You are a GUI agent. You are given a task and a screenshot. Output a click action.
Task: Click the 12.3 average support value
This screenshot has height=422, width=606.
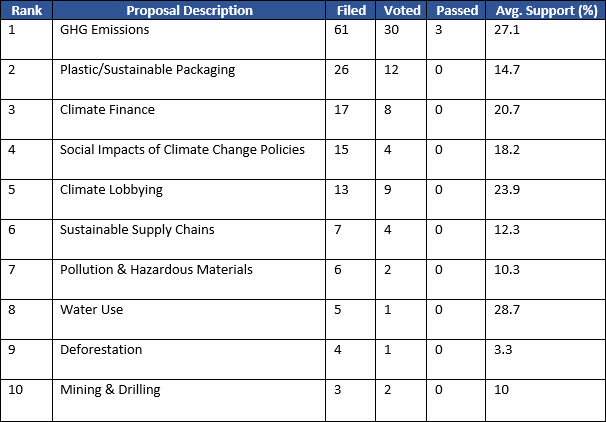click(507, 230)
